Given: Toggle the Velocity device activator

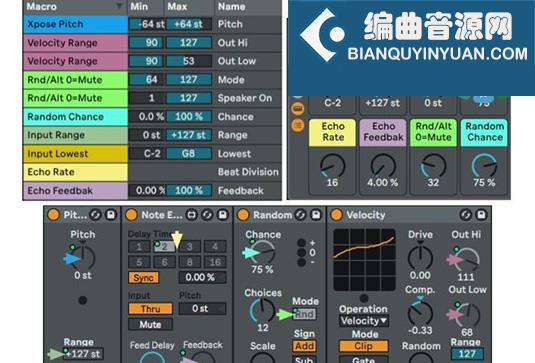Looking at the screenshot, I should click(x=336, y=215).
